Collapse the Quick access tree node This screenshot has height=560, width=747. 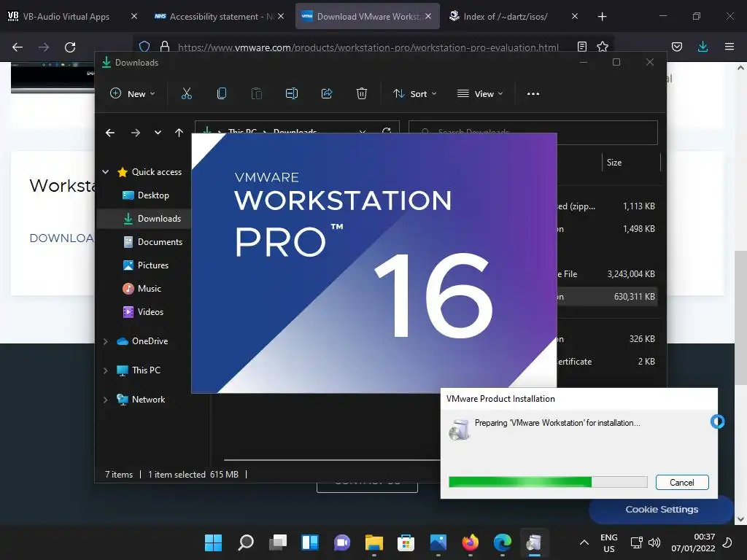pyautogui.click(x=105, y=172)
